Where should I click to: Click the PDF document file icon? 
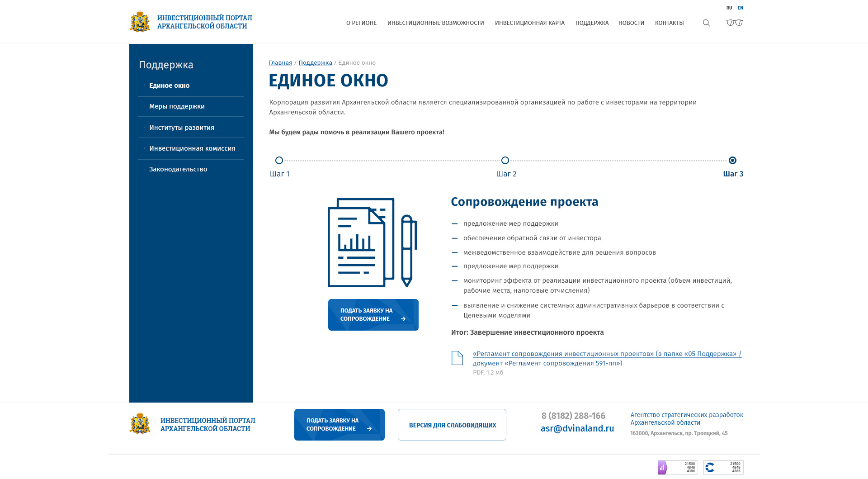457,358
